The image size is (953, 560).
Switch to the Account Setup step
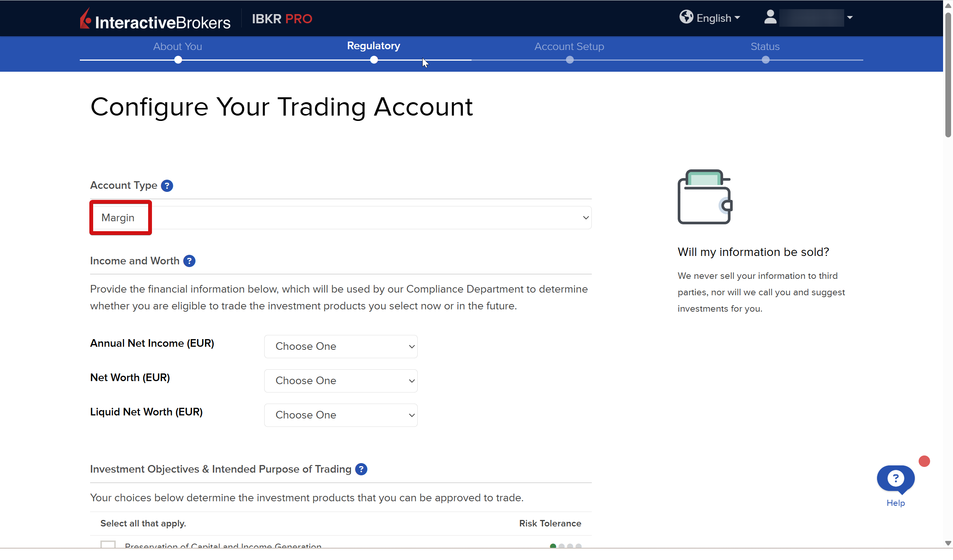click(569, 47)
